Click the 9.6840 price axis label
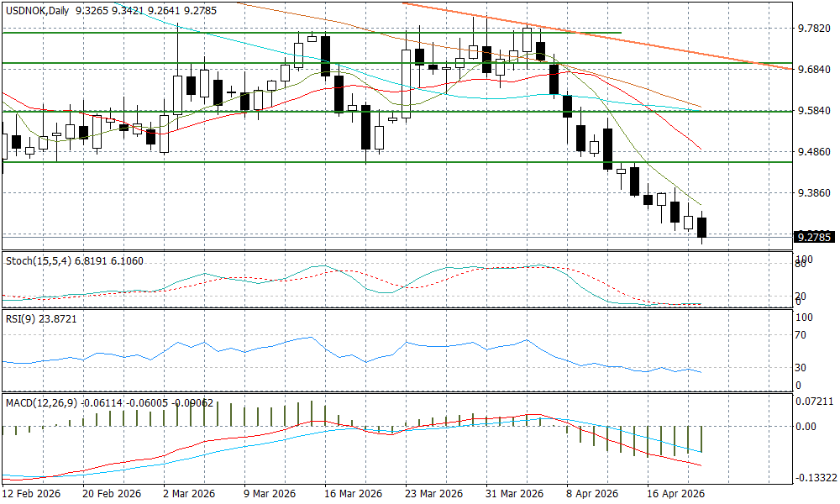The width and height of the screenshot is (840, 504). pyautogui.click(x=813, y=70)
